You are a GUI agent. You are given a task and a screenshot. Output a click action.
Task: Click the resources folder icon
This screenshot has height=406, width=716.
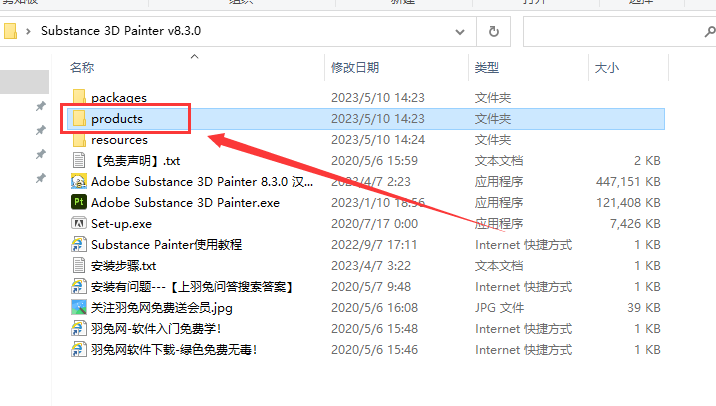[x=79, y=139]
